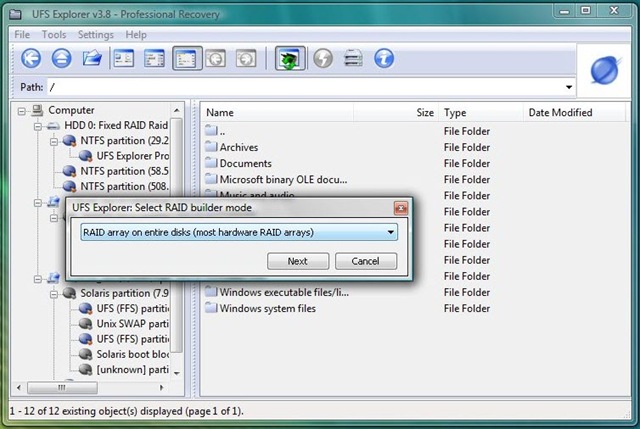The image size is (640, 429).
Task: Open the RAID builder mode combo box
Action: 239,232
